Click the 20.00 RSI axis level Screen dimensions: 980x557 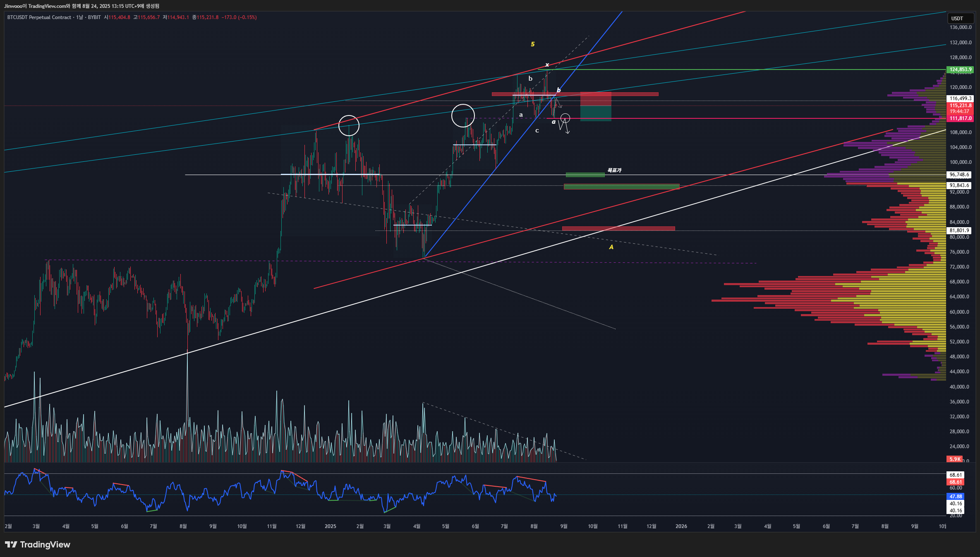click(956, 516)
